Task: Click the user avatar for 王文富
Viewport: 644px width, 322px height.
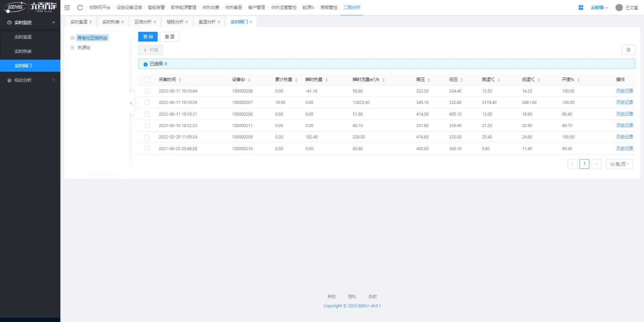Action: [619, 8]
